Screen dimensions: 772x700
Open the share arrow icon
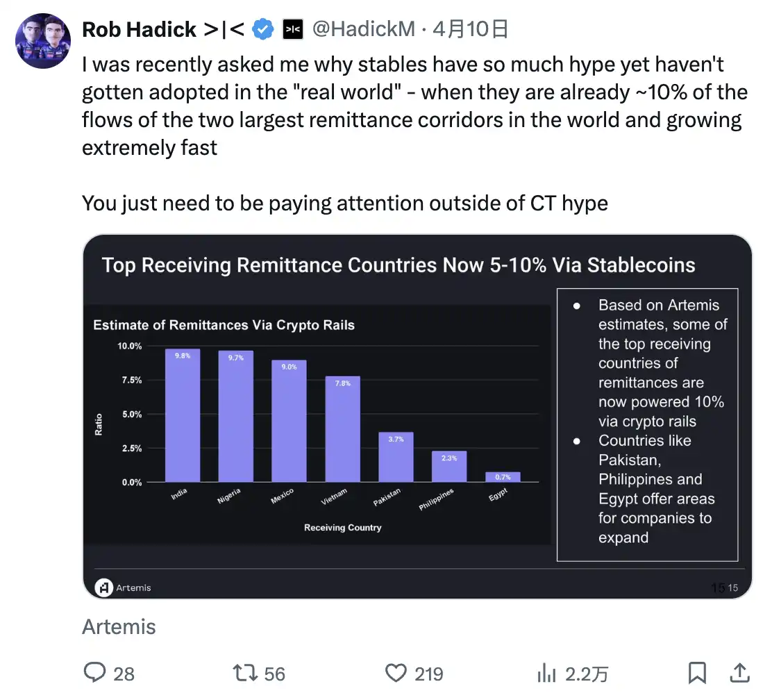(740, 673)
